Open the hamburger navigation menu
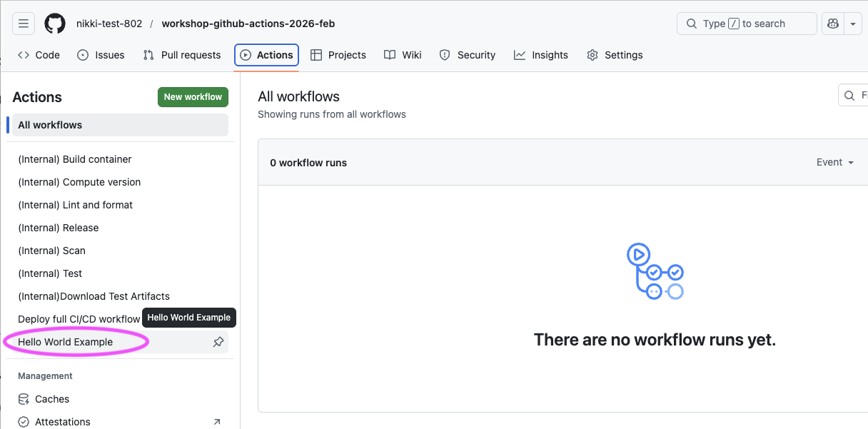The width and height of the screenshot is (868, 429). click(x=23, y=23)
